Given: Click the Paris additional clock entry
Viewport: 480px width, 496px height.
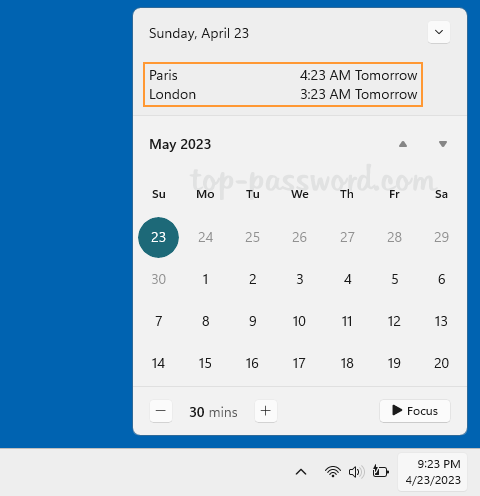Looking at the screenshot, I should point(283,75).
